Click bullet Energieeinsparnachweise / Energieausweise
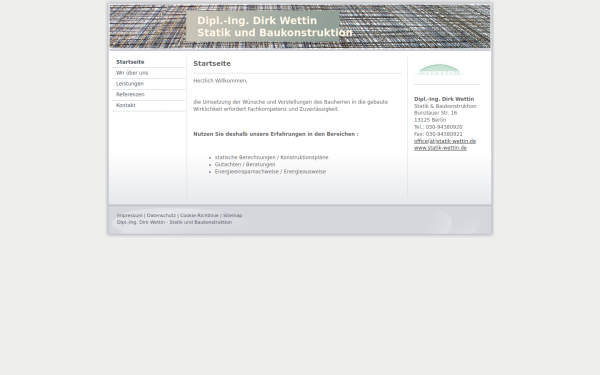Image resolution: width=600 pixels, height=375 pixels. [x=270, y=172]
